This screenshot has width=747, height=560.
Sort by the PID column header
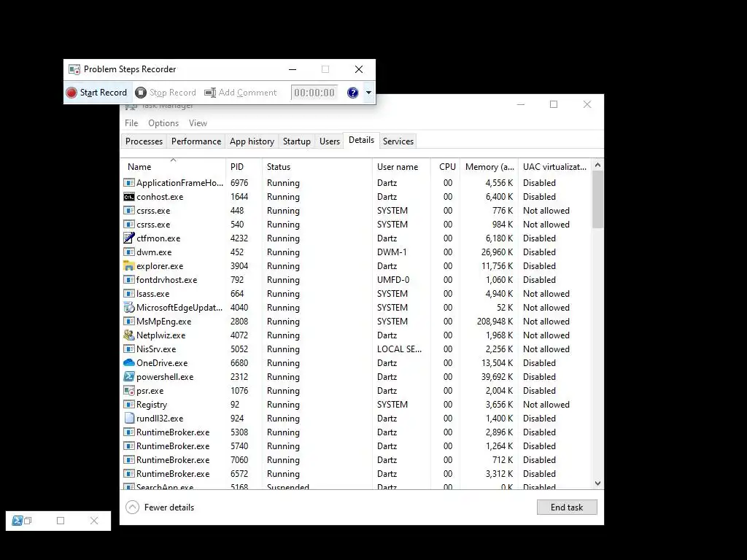(x=244, y=167)
